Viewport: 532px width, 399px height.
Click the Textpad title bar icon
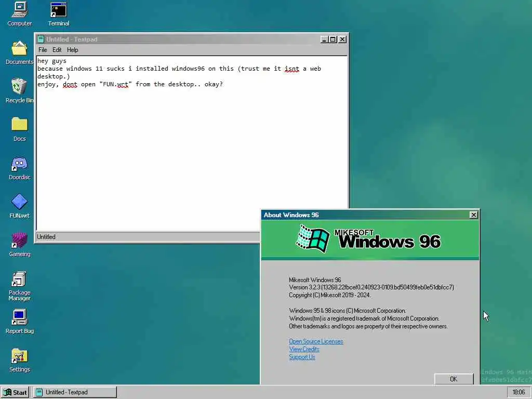(x=41, y=39)
